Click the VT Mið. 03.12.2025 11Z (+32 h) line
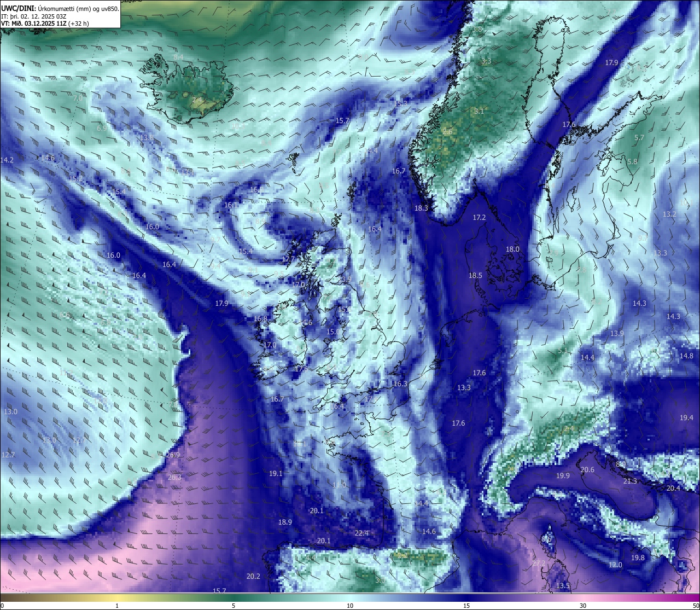Screen dimensions: 700x610 point(45,24)
